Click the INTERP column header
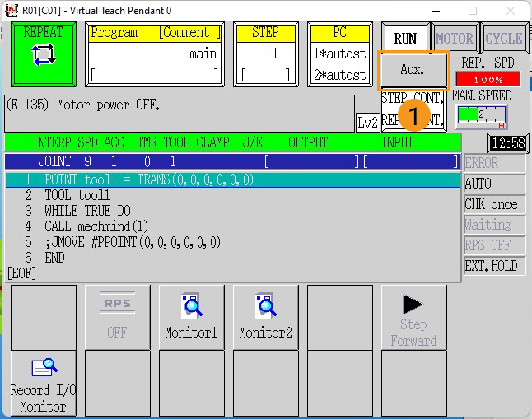 [51, 142]
